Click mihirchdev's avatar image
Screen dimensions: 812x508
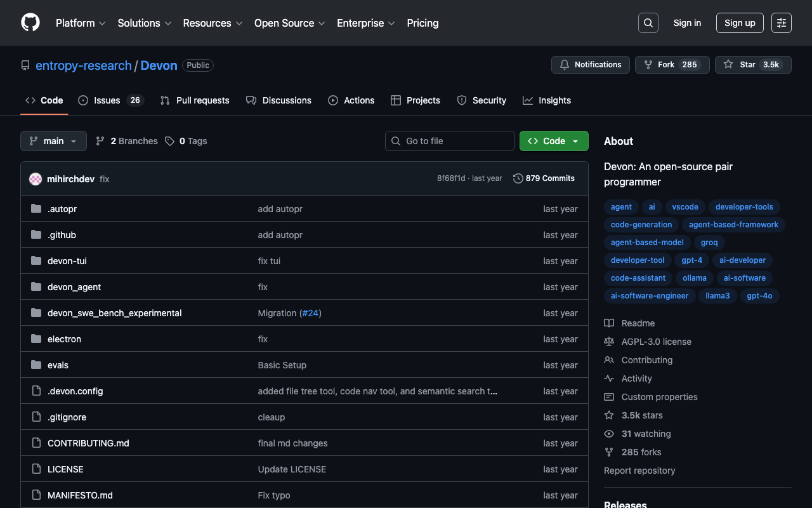coord(36,179)
